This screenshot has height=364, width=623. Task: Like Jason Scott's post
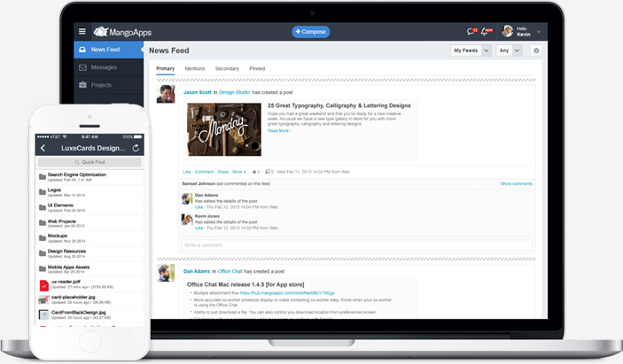[x=187, y=172]
